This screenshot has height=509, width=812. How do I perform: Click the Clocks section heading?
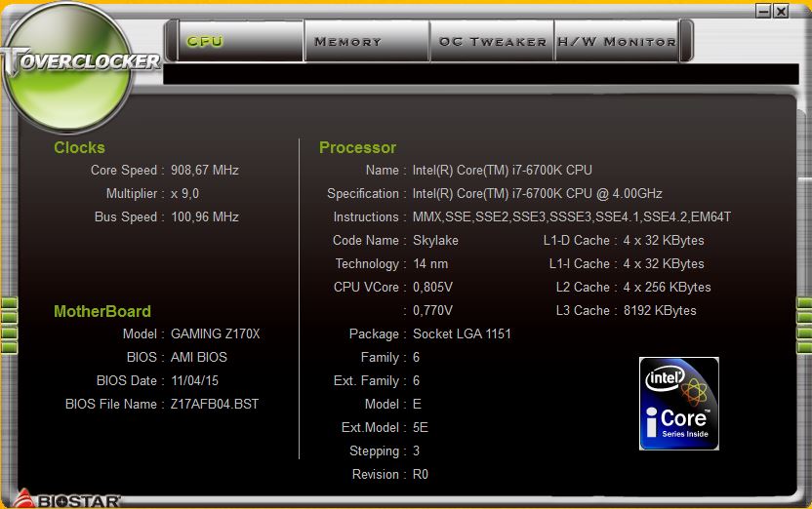coord(79,147)
